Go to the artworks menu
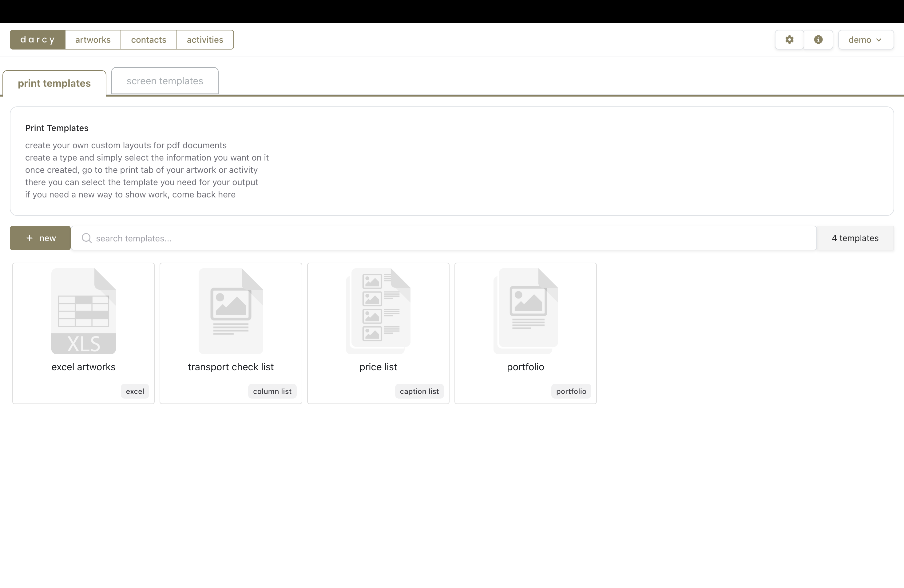The image size is (904, 588). coord(93,39)
